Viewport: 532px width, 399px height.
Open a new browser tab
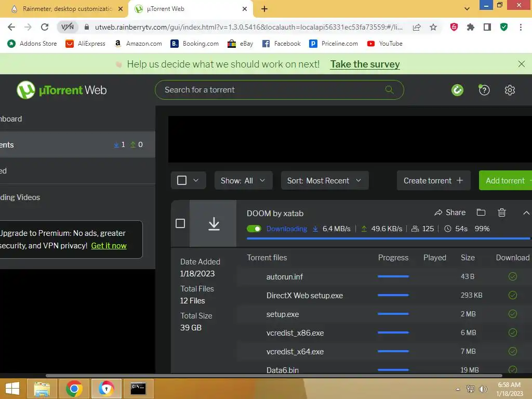(x=264, y=9)
